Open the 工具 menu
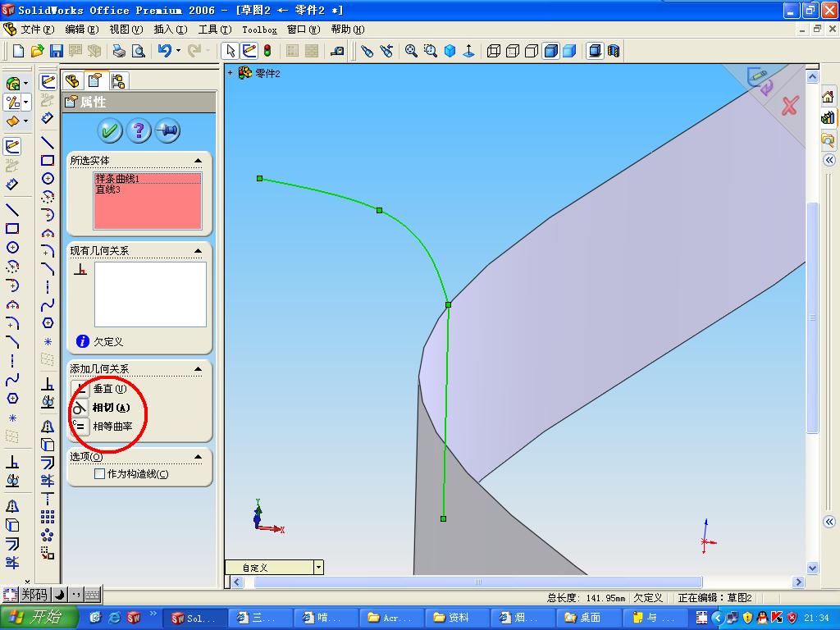 (x=214, y=30)
